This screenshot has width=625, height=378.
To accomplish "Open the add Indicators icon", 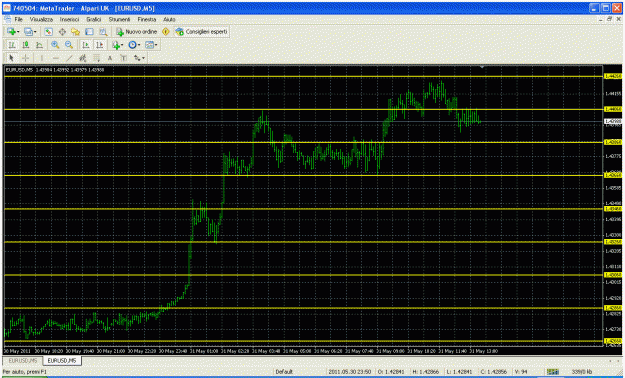I will tap(116, 45).
